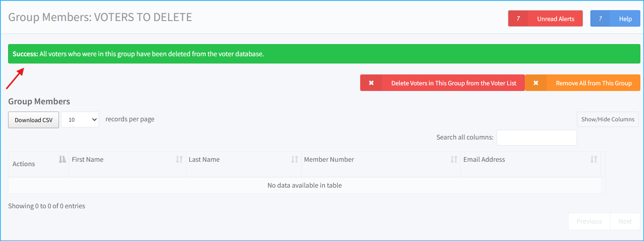Open the records per page dropdown
This screenshot has height=241, width=644.
pos(80,120)
